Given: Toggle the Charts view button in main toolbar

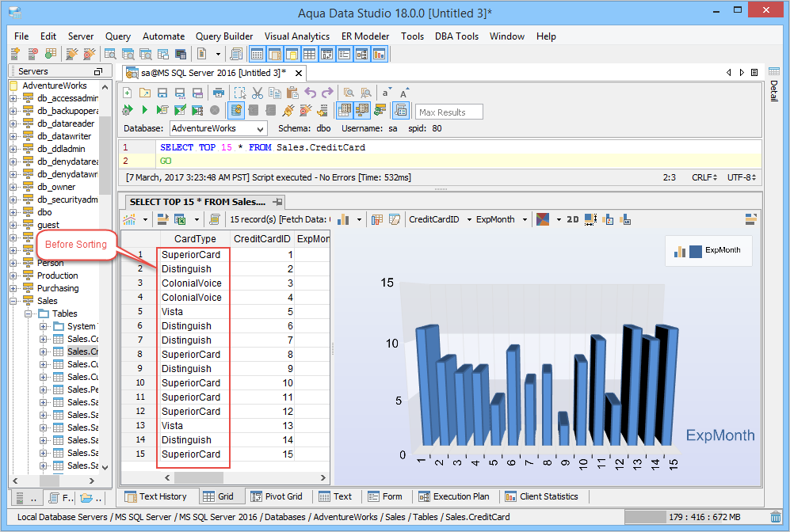Looking at the screenshot, I should click(380, 54).
